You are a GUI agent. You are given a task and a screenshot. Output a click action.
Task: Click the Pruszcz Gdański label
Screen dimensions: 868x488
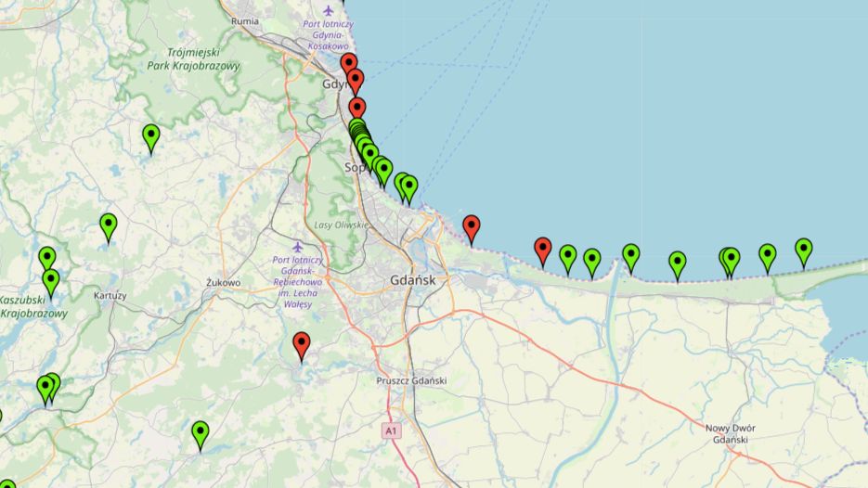click(x=411, y=380)
